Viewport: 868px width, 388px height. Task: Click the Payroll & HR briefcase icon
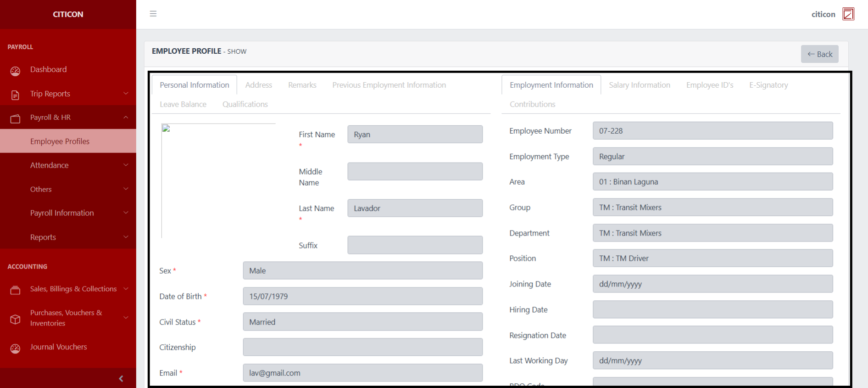click(x=15, y=118)
